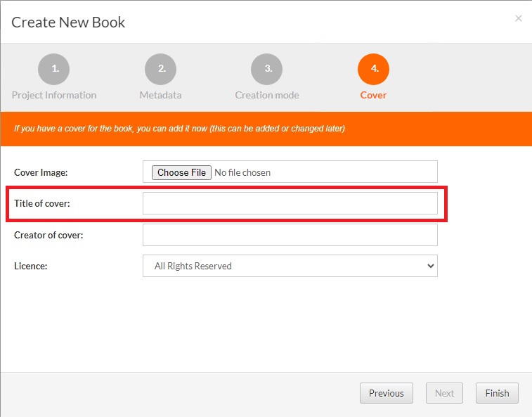532x417 pixels.
Task: Click the 'Cover Image:' field label
Action: [x=41, y=172]
